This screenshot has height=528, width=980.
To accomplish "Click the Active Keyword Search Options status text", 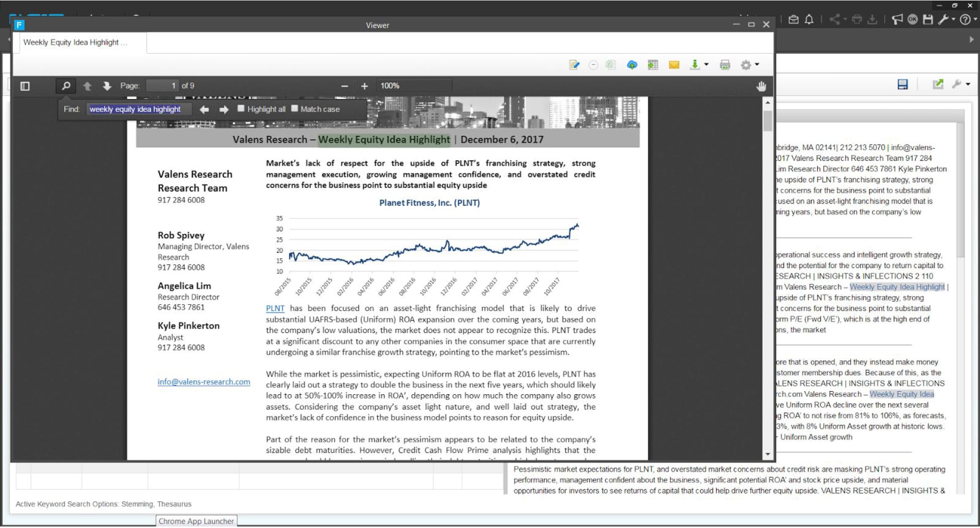I will [104, 504].
